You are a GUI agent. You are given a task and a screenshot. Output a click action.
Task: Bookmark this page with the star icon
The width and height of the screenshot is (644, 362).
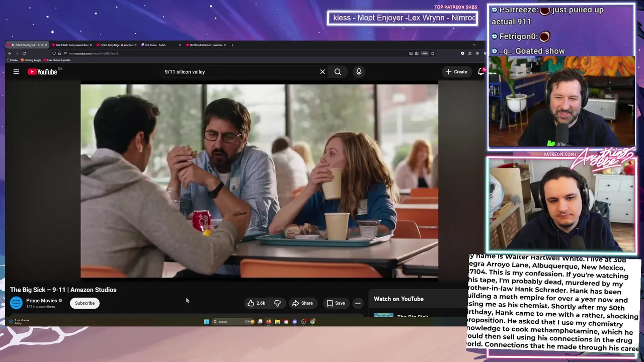433,53
